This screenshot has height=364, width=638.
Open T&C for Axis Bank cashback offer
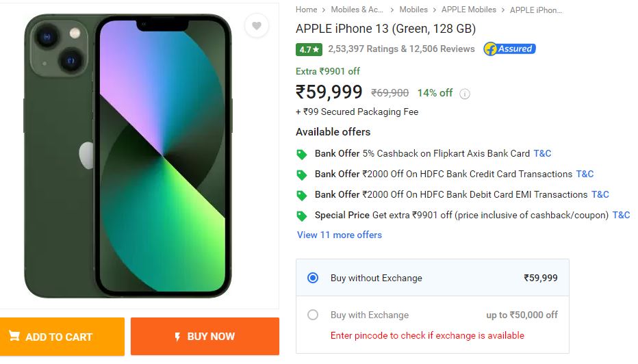tap(542, 153)
